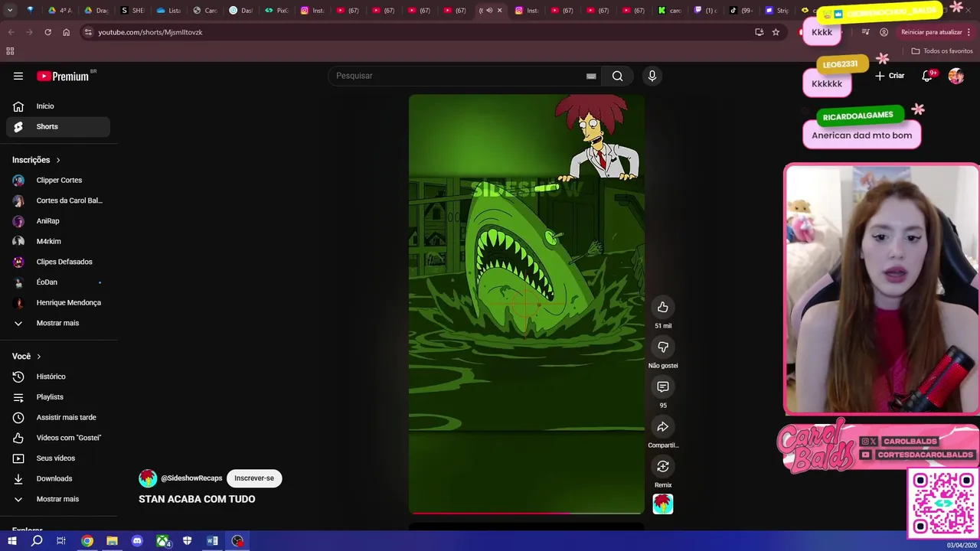Open Playlists in the sidebar

click(58, 397)
